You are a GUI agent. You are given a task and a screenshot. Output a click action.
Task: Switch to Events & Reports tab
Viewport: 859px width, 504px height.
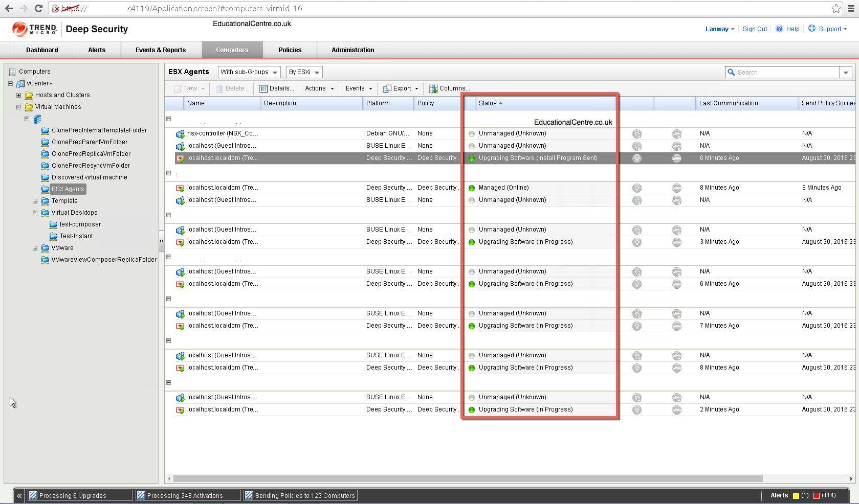(x=161, y=50)
